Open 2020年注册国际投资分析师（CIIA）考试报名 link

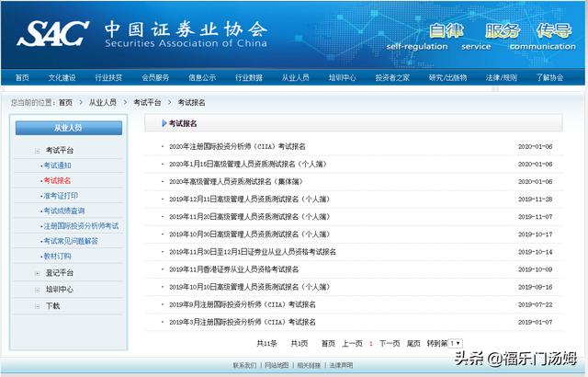pyautogui.click(x=237, y=146)
